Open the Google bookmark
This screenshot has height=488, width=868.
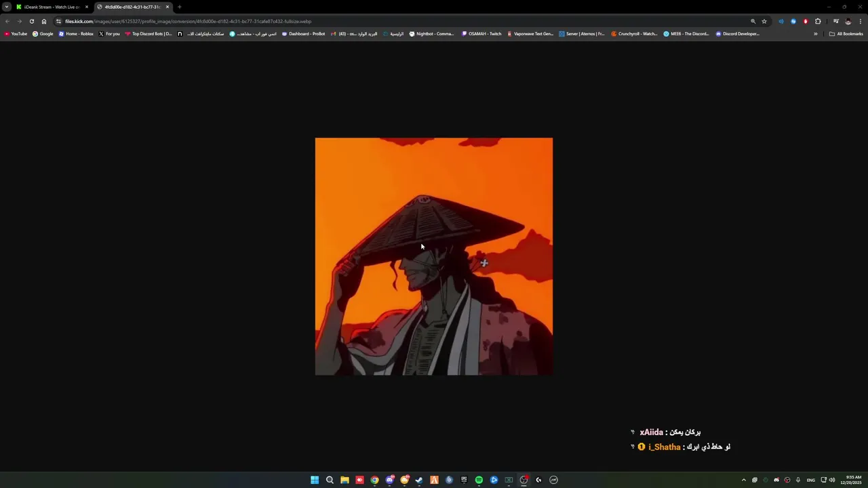[x=43, y=34]
